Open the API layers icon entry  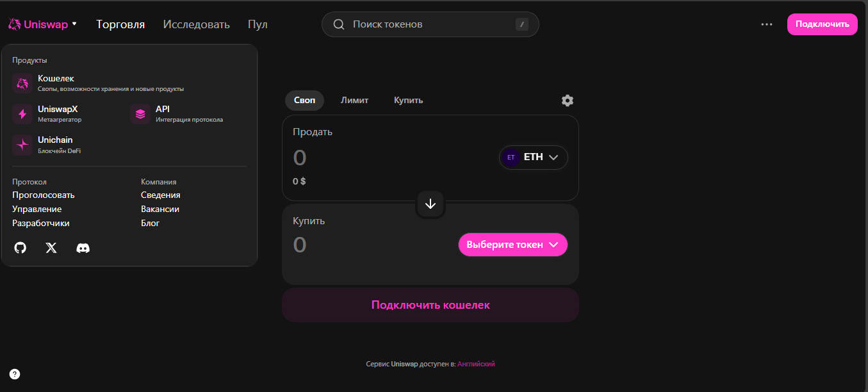140,114
